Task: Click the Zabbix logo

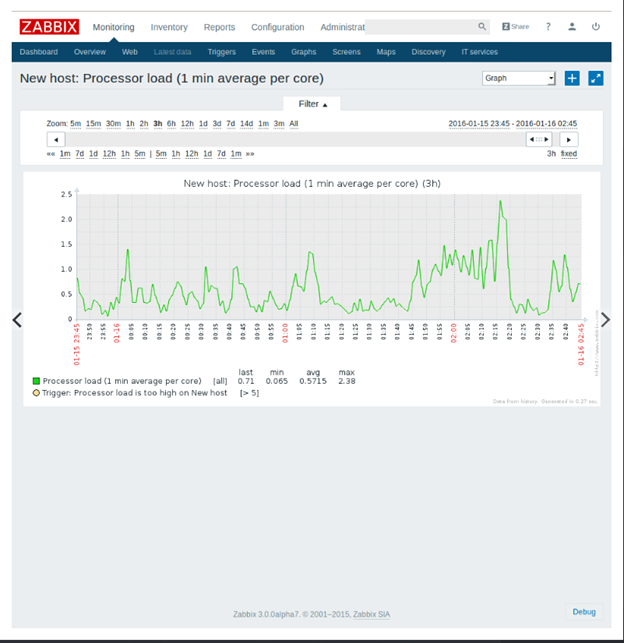Action: pos(49,27)
